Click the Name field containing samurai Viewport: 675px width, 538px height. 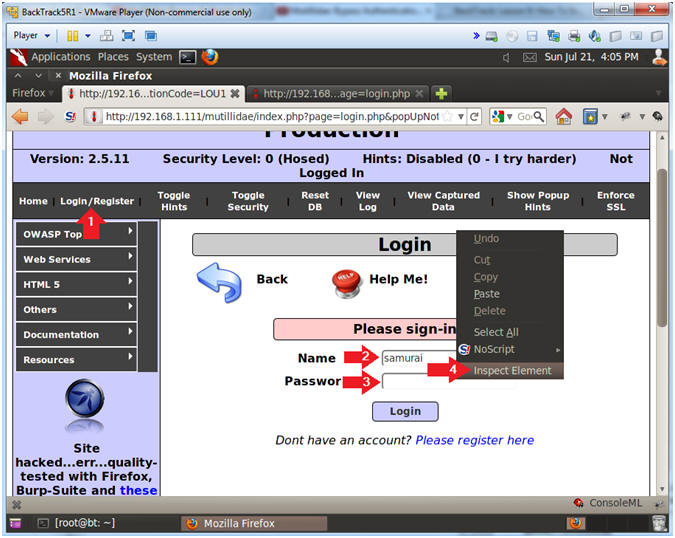point(418,358)
